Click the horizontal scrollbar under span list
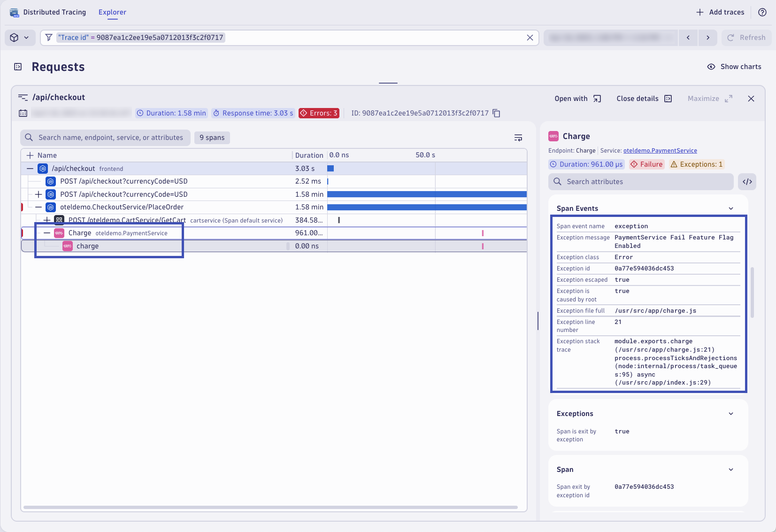776x532 pixels. (x=270, y=507)
